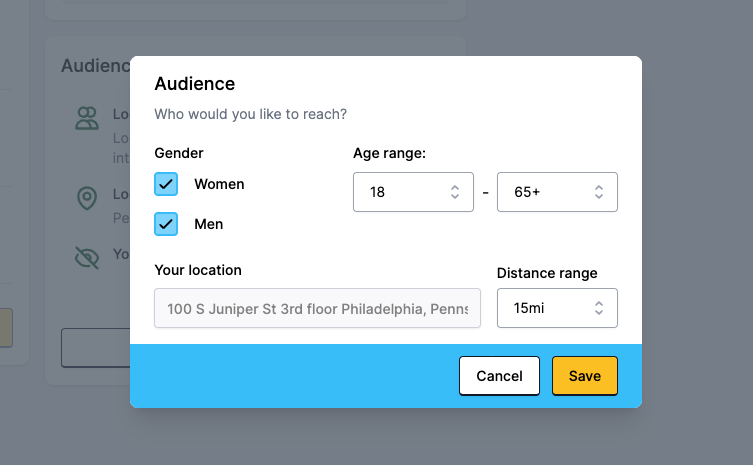Uncheck the Men gender checkbox
This screenshot has height=465, width=753.
point(166,224)
